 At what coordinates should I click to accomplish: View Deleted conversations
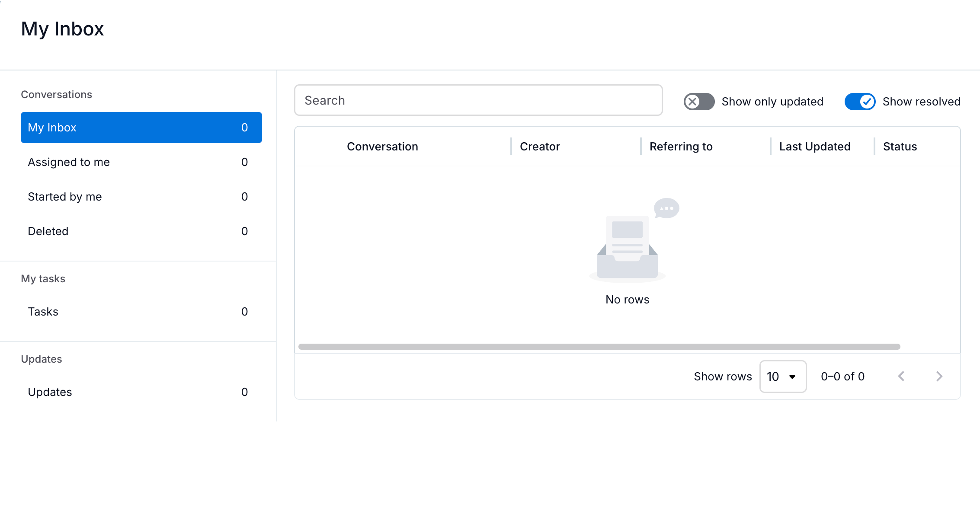[141, 231]
